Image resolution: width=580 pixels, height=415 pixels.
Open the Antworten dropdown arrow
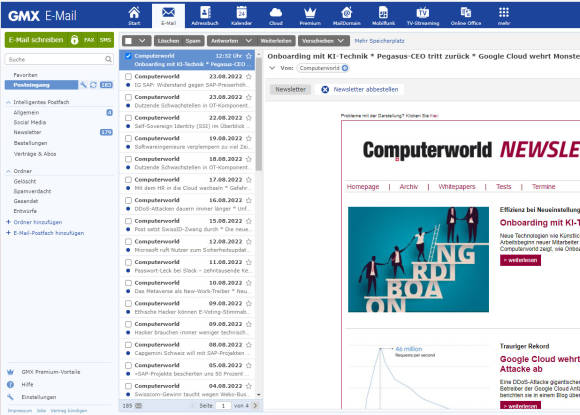click(249, 41)
